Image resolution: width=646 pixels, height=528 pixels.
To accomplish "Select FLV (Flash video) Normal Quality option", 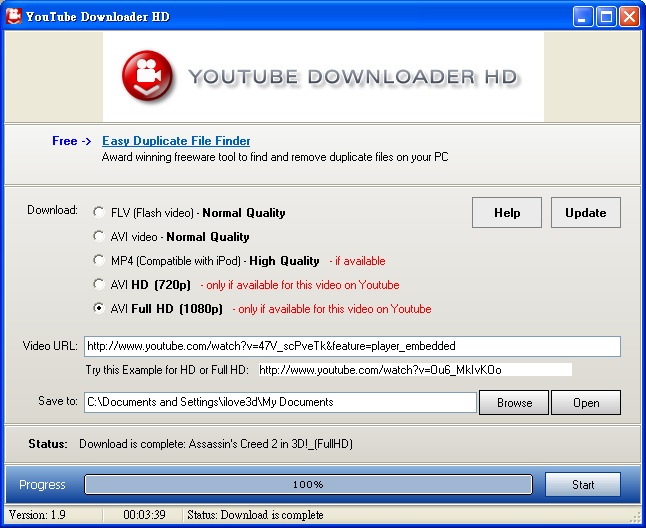I will pyautogui.click(x=98, y=212).
